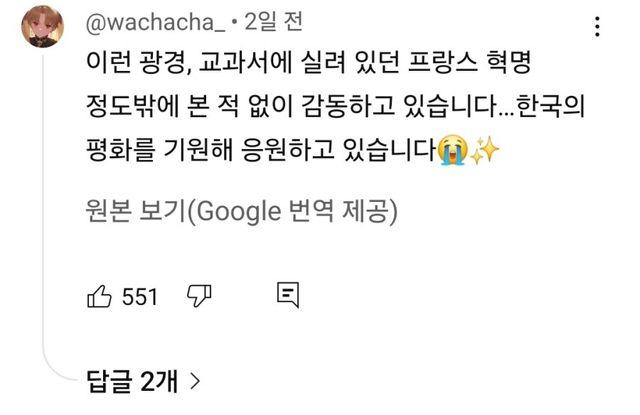Like the comment with thumbs-up icon

(99, 296)
